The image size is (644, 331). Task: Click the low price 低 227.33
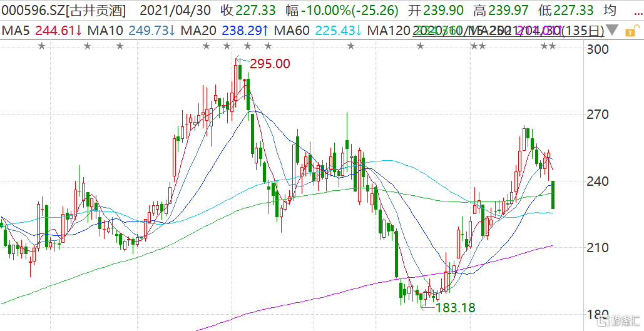566,11
